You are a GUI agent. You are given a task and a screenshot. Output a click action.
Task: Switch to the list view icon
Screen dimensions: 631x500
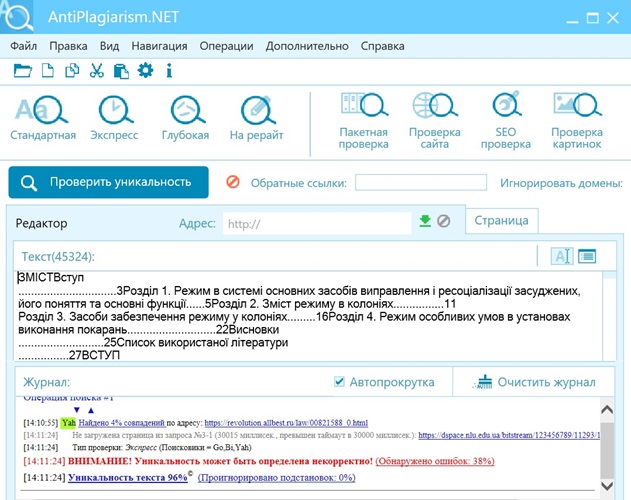(587, 256)
